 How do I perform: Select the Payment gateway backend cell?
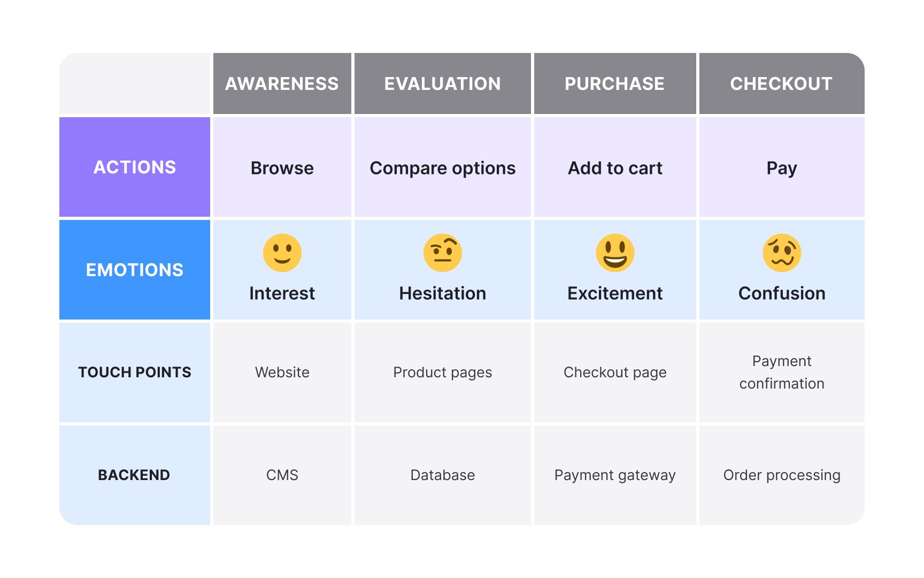615,475
